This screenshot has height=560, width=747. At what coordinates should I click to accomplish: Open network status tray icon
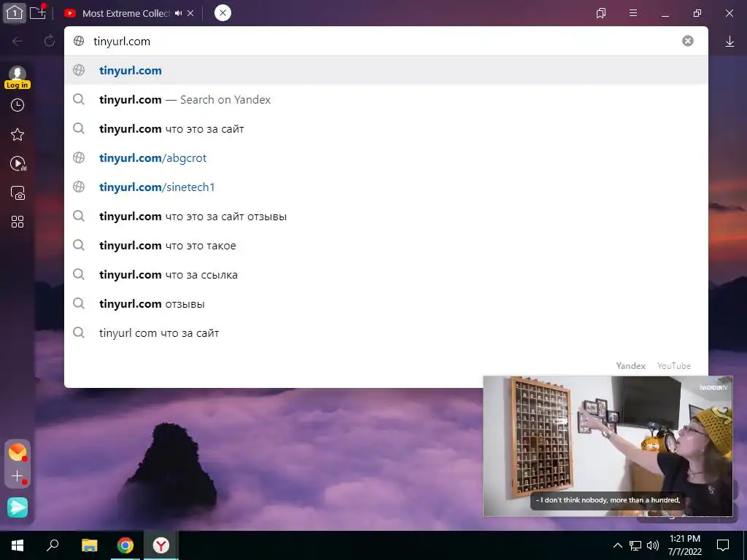point(635,545)
